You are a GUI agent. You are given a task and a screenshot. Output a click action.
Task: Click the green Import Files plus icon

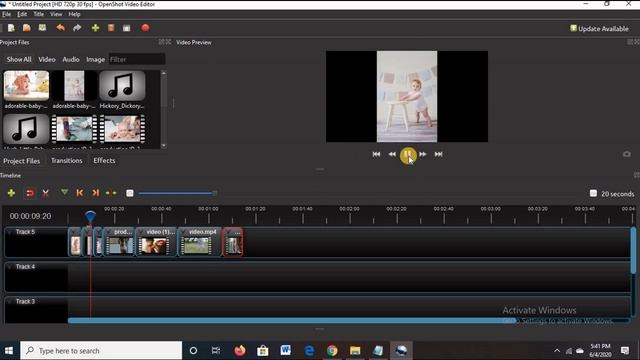tap(96, 28)
